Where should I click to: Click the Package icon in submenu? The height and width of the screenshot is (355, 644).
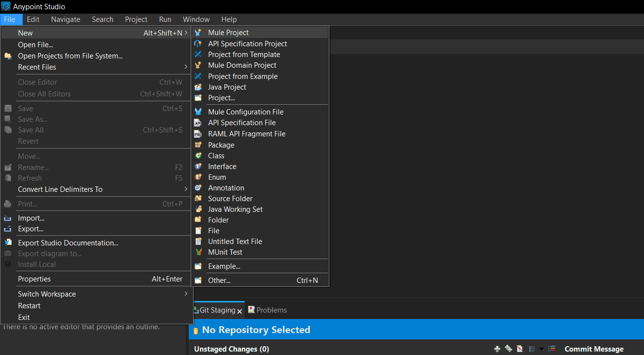(198, 145)
